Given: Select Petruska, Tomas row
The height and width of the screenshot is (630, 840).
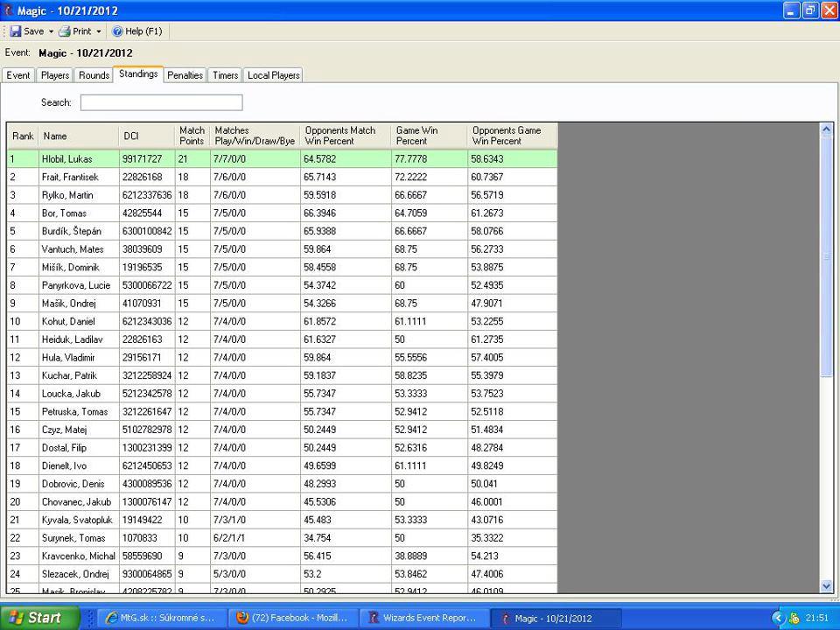Looking at the screenshot, I should (x=283, y=412).
